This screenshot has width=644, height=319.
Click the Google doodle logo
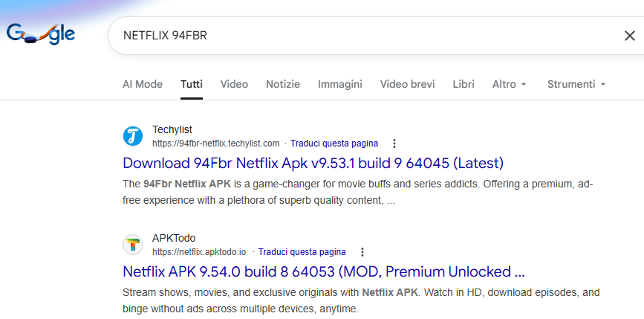(x=40, y=34)
